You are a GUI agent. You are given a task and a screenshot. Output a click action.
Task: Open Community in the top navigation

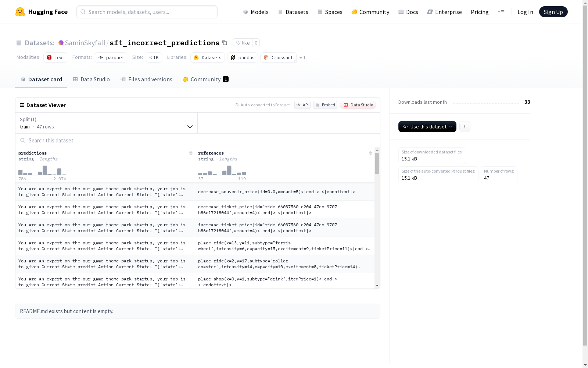(x=370, y=12)
